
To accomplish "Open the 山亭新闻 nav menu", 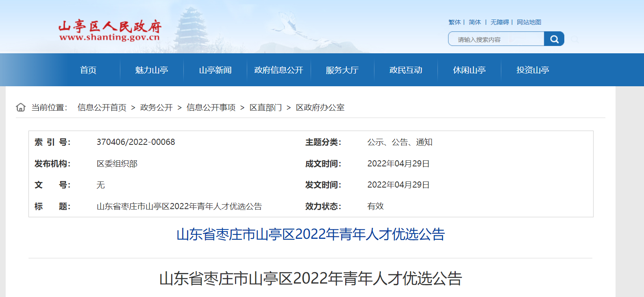I will point(215,70).
